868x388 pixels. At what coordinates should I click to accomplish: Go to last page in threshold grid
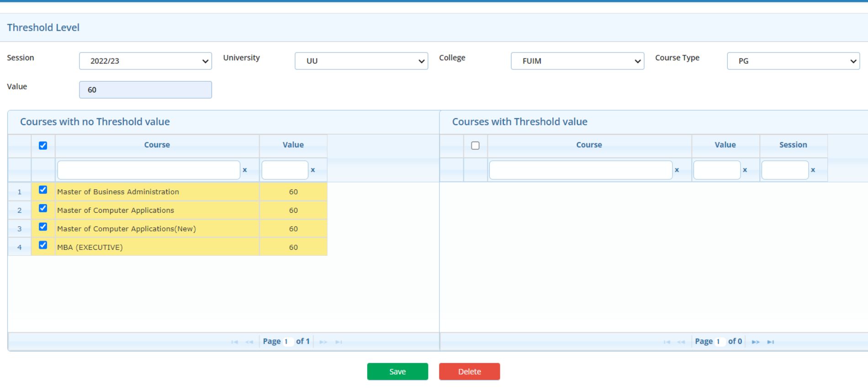tap(771, 342)
